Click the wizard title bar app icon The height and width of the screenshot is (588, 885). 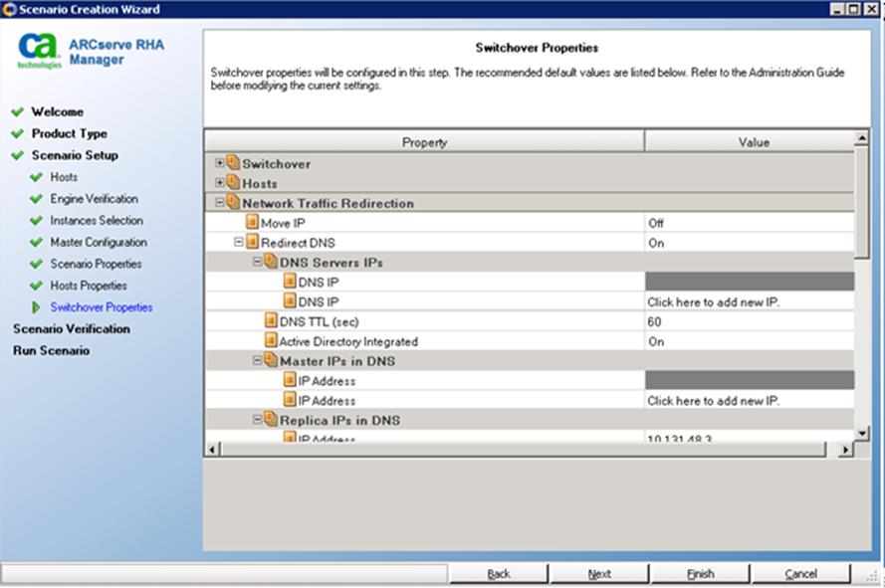[9, 10]
